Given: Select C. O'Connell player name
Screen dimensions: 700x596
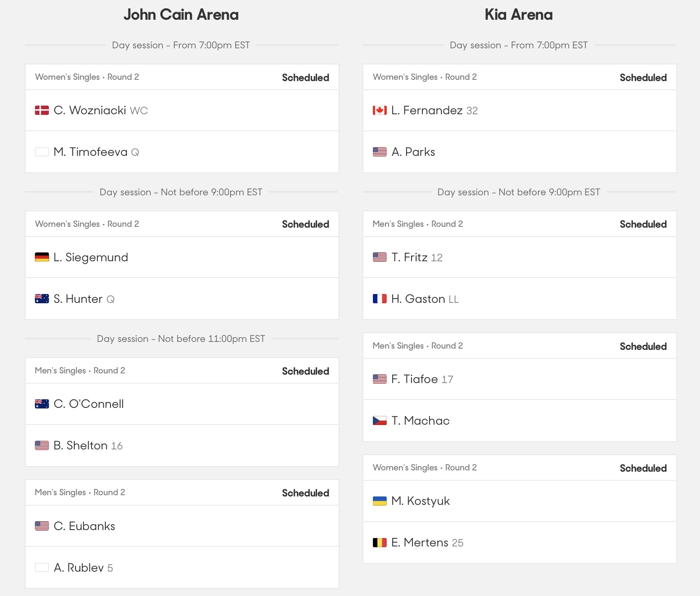Looking at the screenshot, I should tap(89, 404).
